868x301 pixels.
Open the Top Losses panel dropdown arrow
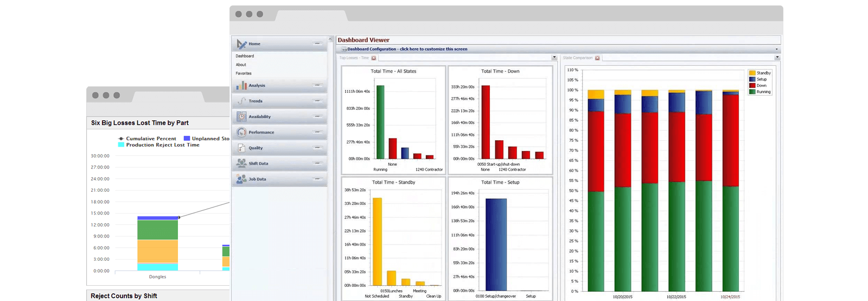click(554, 58)
